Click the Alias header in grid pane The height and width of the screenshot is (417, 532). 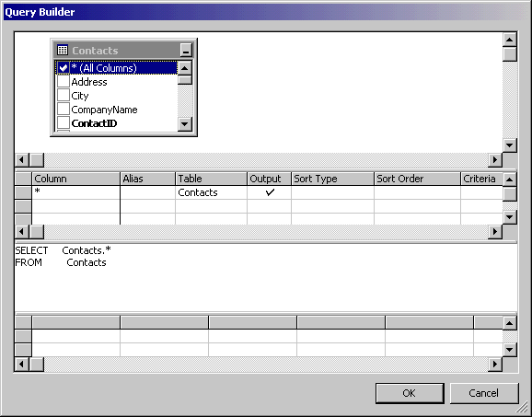pyautogui.click(x=148, y=179)
